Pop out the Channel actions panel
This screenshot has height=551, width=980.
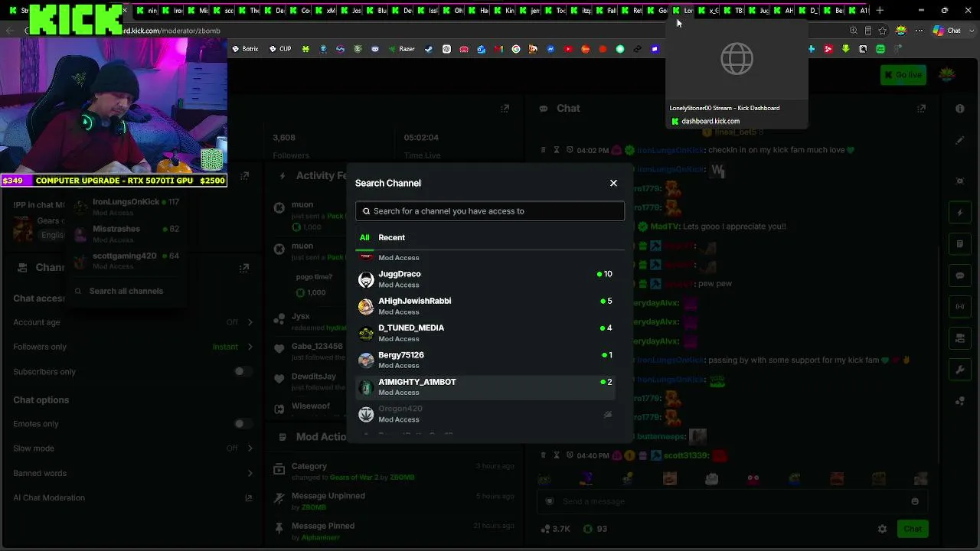pyautogui.click(x=244, y=268)
